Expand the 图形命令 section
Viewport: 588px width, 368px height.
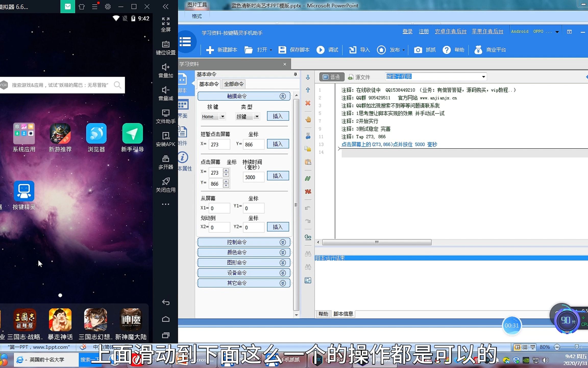[x=244, y=262]
